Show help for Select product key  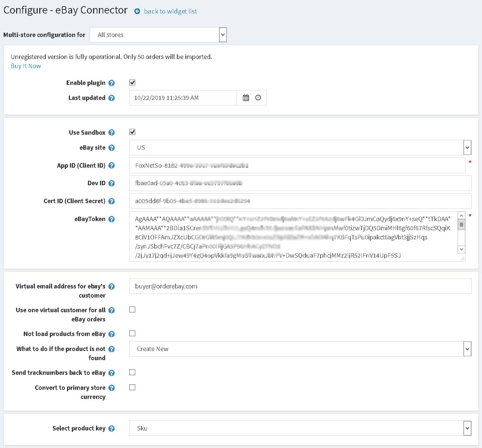(x=112, y=429)
